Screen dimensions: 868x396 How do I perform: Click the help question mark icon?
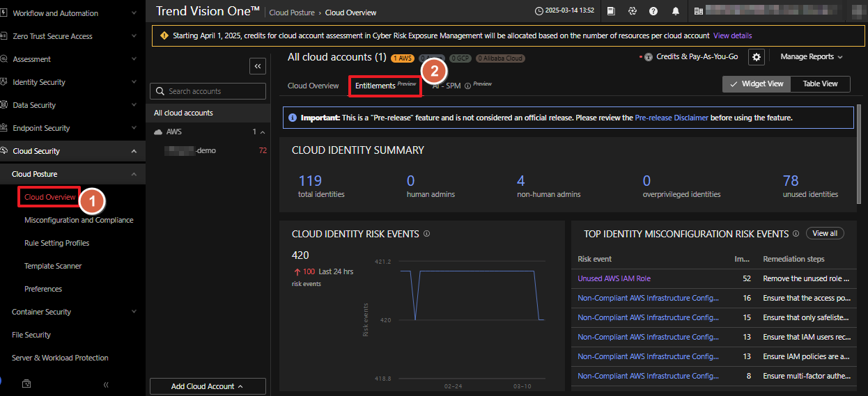coord(653,12)
